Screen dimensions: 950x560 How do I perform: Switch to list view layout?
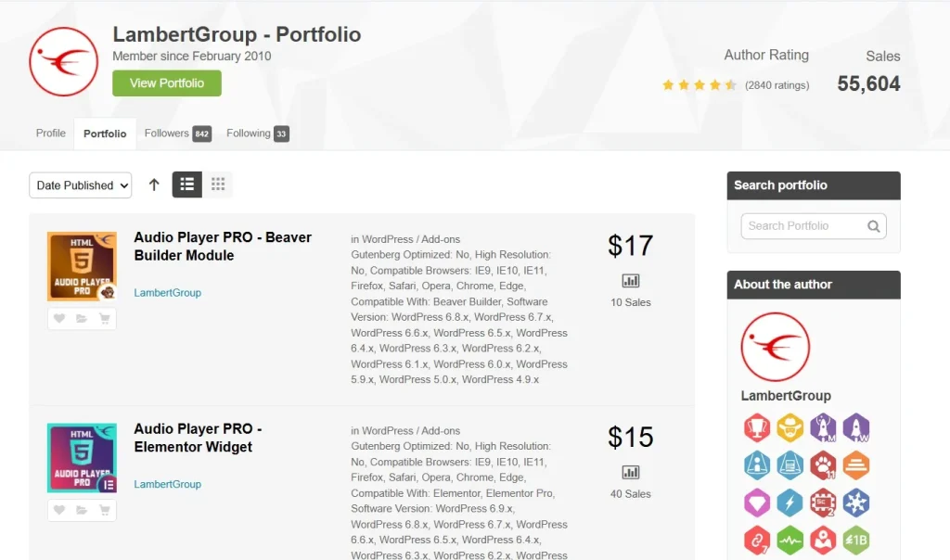point(186,185)
